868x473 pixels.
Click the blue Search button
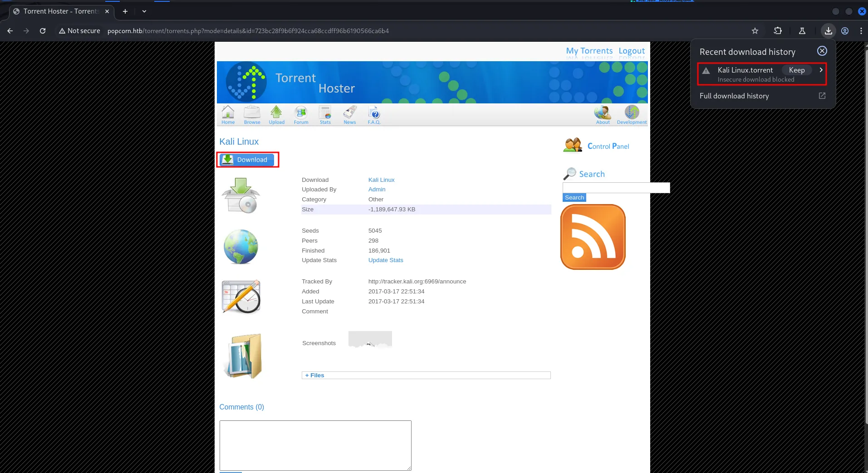point(574,198)
